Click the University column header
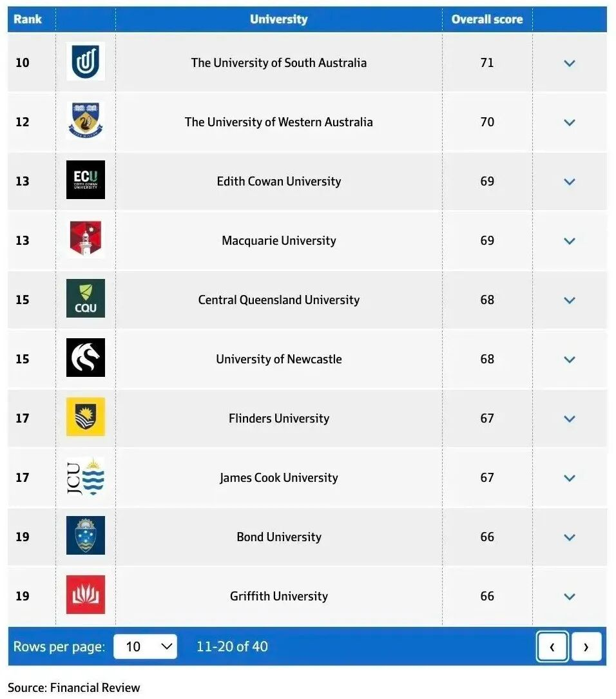Screen dimensions: 616x699 pos(278,19)
